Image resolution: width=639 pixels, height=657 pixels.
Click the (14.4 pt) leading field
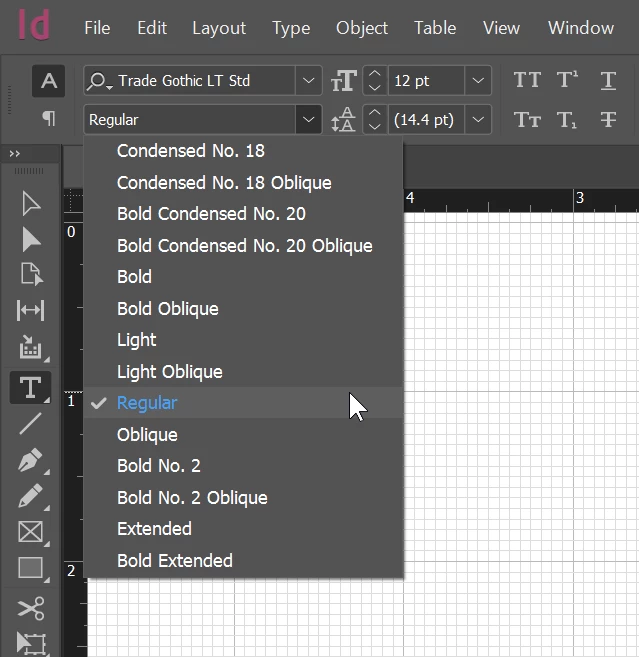426,119
